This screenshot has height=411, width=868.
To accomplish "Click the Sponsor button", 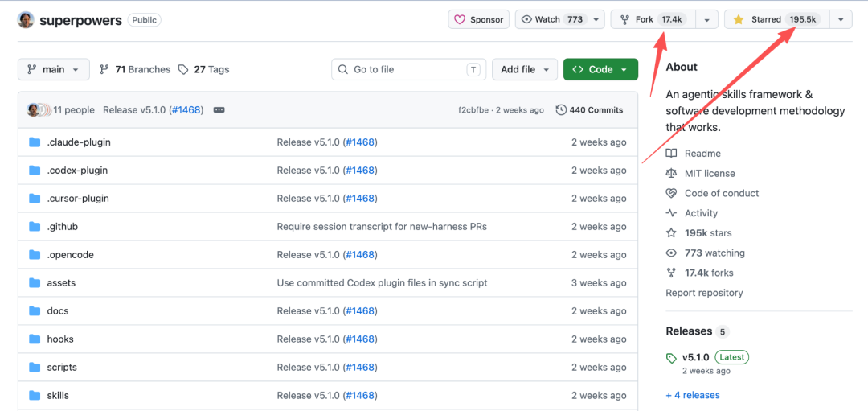I will click(x=478, y=19).
